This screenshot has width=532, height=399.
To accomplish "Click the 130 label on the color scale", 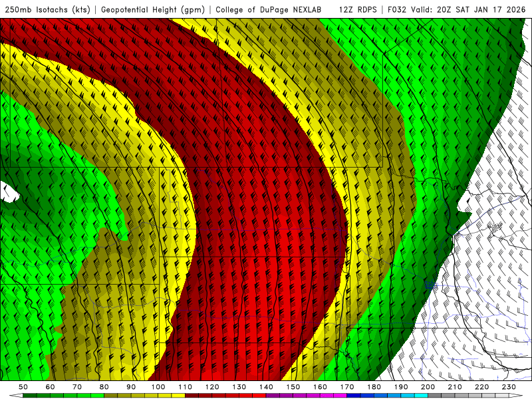I will pyautogui.click(x=239, y=387).
